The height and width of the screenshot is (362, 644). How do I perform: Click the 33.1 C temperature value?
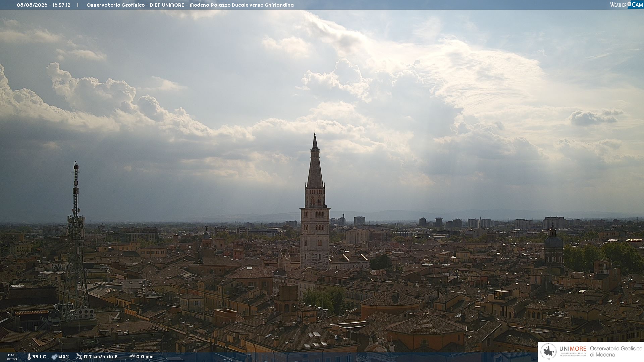(x=39, y=357)
